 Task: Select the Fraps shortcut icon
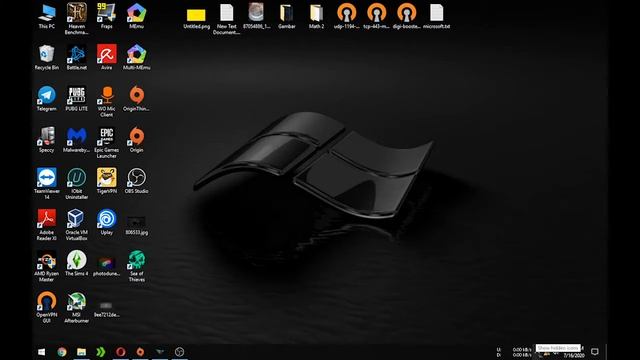pyautogui.click(x=107, y=16)
